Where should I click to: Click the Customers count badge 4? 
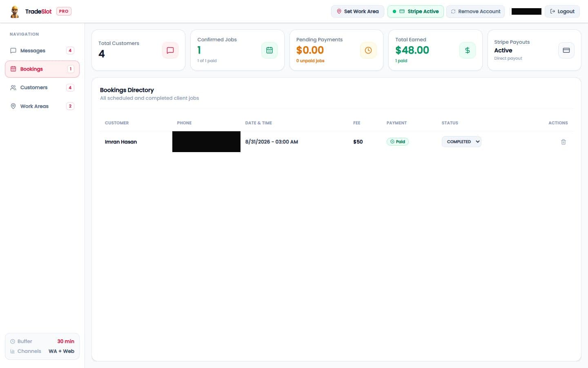(70, 88)
